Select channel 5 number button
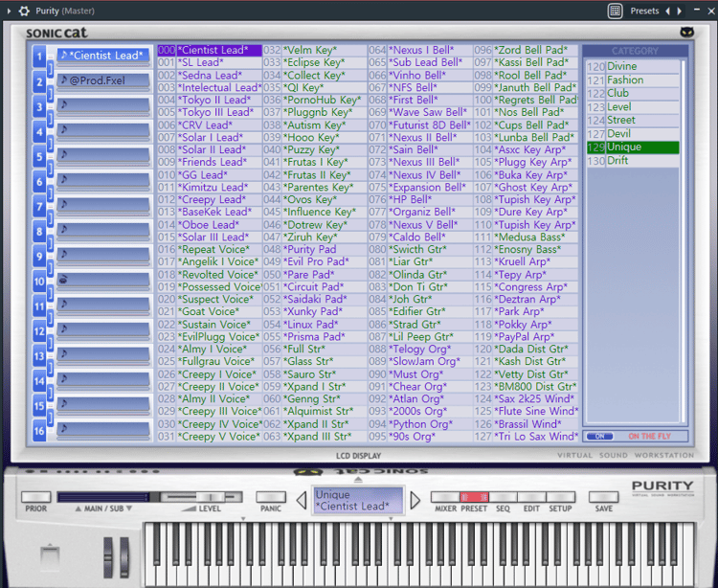The image size is (718, 588). tap(39, 157)
